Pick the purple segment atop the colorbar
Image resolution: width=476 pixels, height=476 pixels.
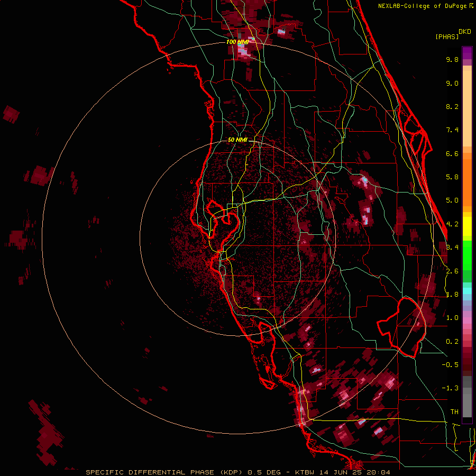467,53
